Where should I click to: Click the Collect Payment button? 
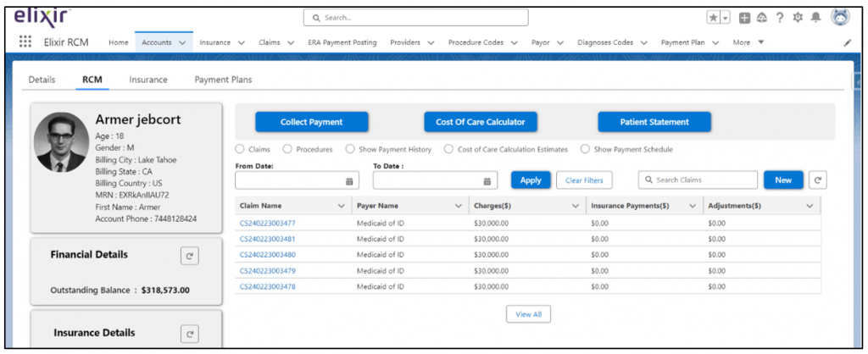pyautogui.click(x=311, y=122)
